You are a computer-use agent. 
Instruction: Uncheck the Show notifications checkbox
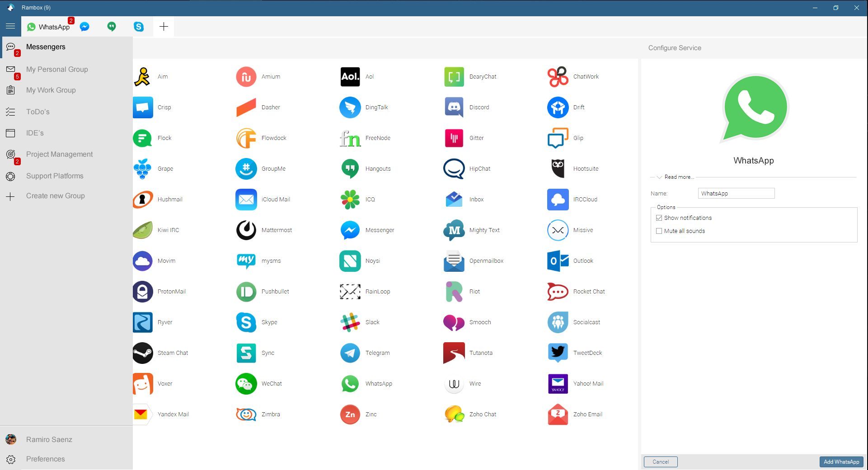(x=659, y=218)
